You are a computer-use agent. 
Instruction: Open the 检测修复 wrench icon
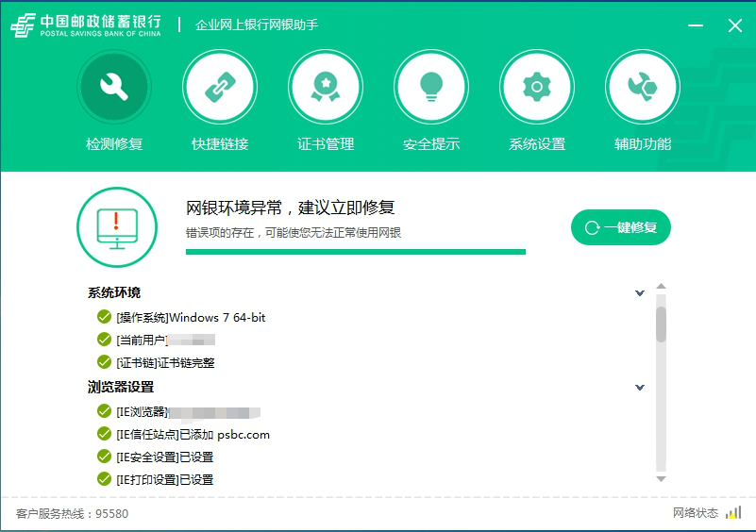(114, 87)
